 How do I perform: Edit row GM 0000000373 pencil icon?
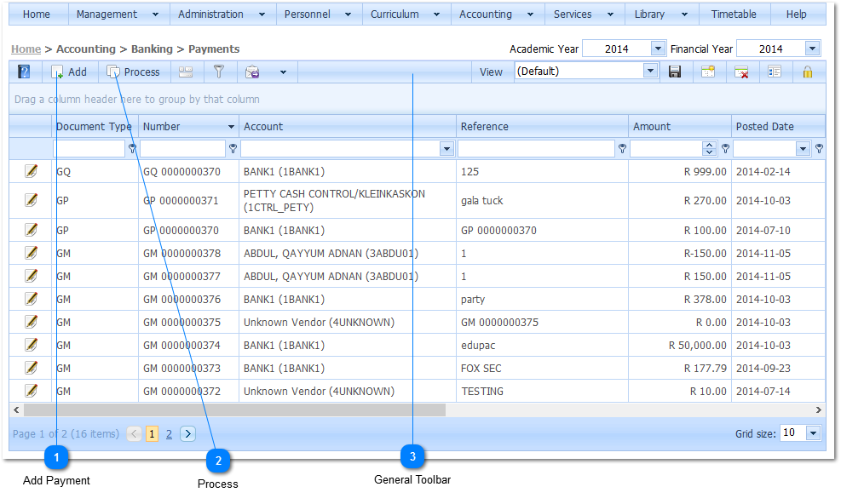pos(32,368)
